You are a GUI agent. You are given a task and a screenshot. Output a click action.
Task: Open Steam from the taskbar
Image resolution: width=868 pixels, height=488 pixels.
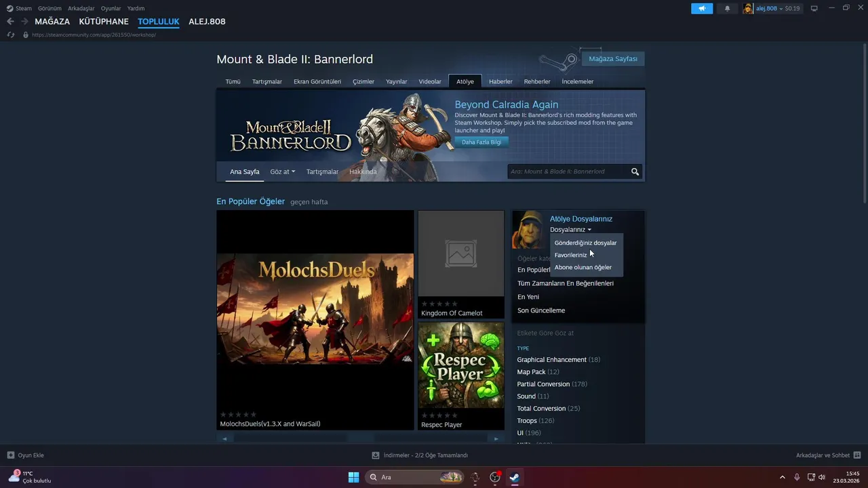(515, 477)
